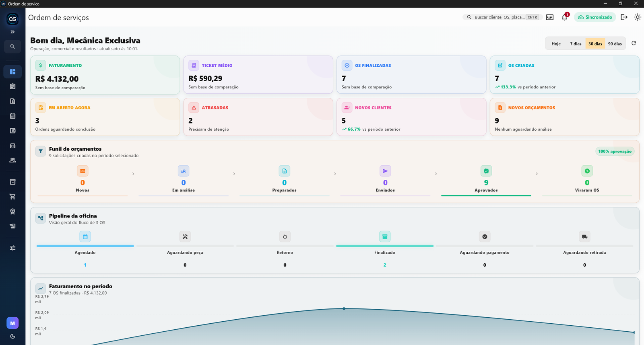Viewport: 644px width, 345px height.
Task: Open the wallet icon in sidebar
Action: click(12, 131)
